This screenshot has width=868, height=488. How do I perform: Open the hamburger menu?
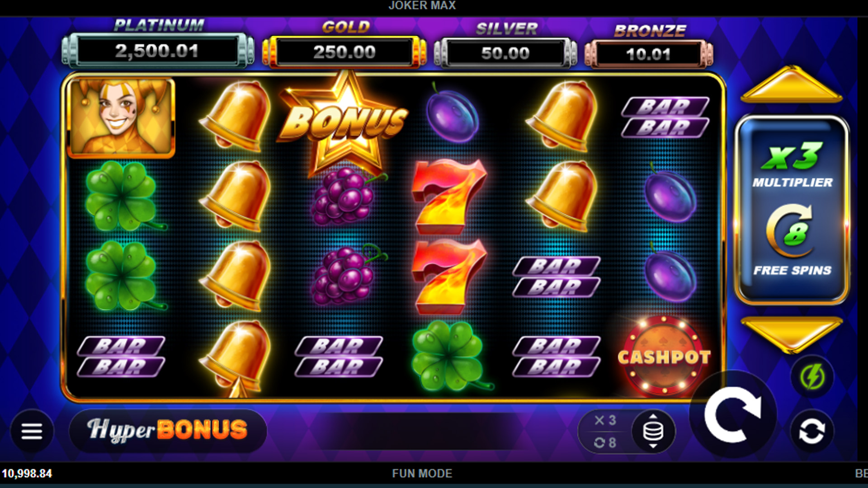click(x=32, y=431)
